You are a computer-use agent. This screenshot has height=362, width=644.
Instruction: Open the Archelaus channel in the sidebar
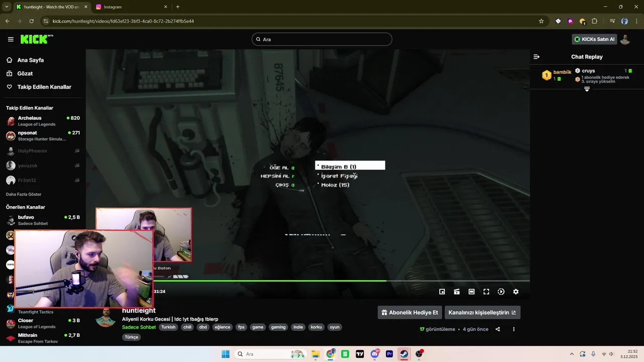(43, 121)
